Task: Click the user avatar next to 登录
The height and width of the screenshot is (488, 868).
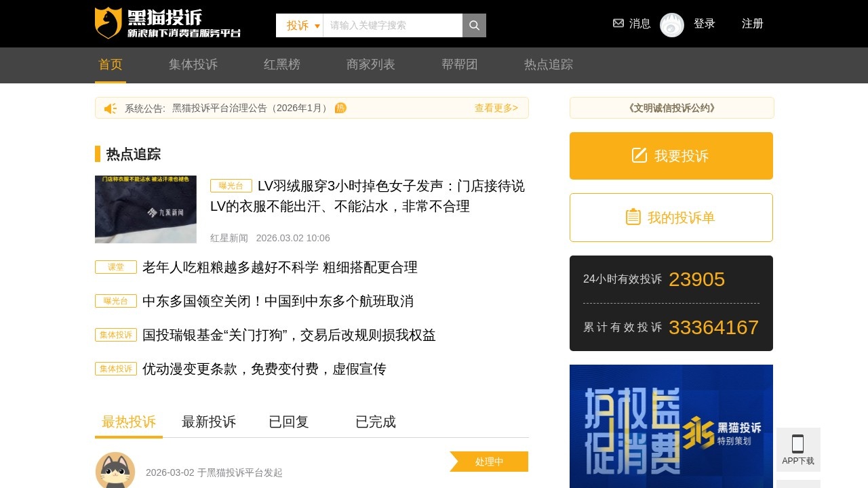Action: tap(672, 24)
